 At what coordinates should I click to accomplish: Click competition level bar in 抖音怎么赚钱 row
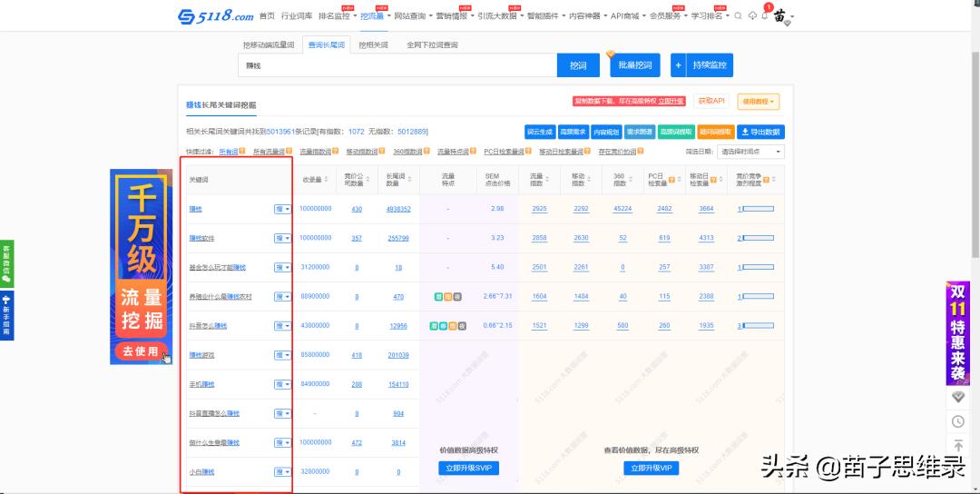click(x=758, y=326)
